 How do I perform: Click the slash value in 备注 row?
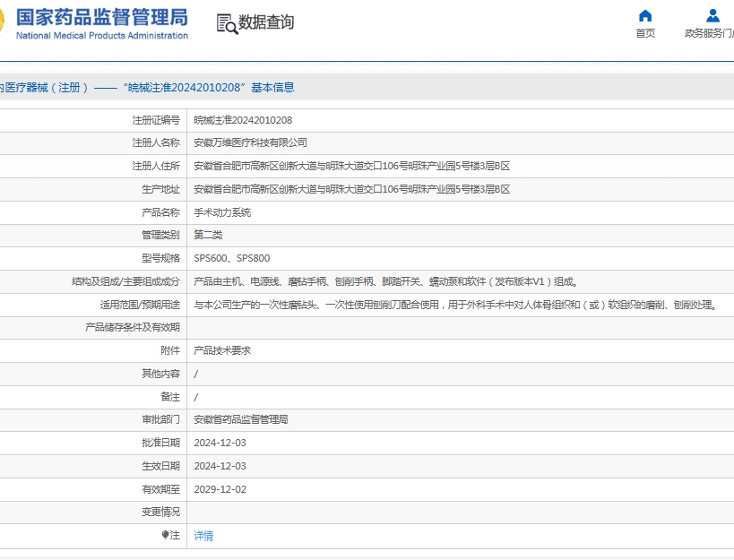195,397
